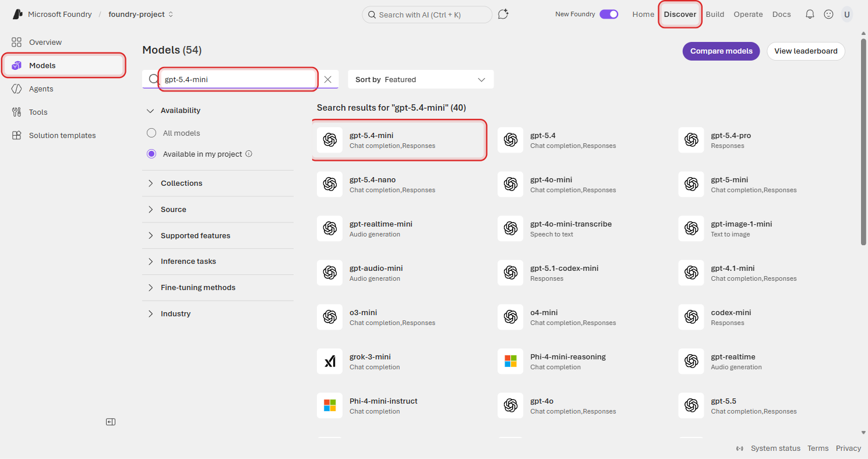Open the Docs tab
Image resolution: width=868 pixels, height=459 pixels.
click(781, 14)
